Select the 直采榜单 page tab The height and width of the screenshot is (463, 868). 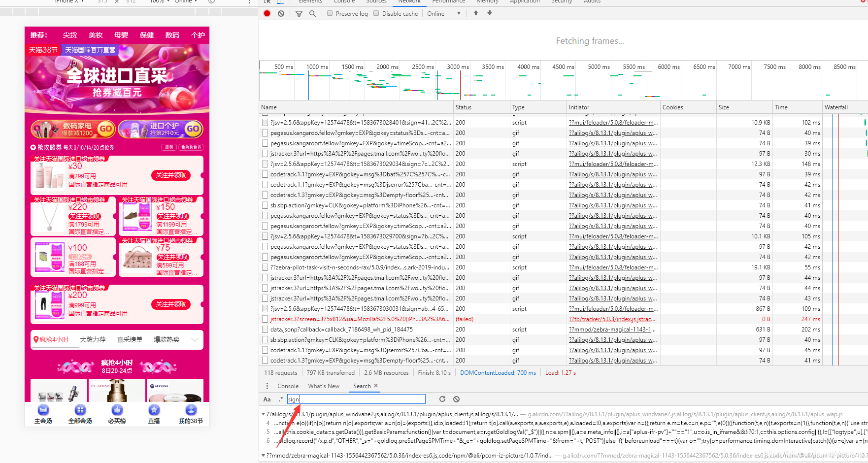coord(130,339)
